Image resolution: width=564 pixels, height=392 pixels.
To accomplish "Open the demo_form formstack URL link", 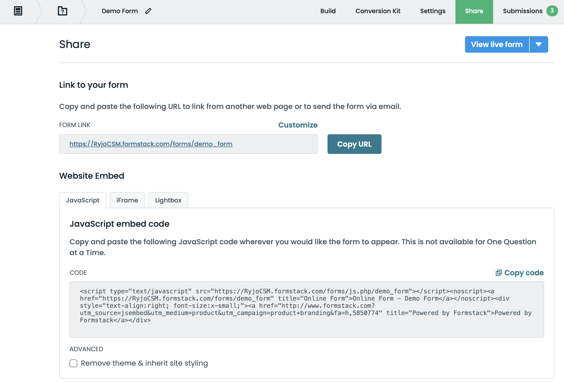I will [151, 144].
